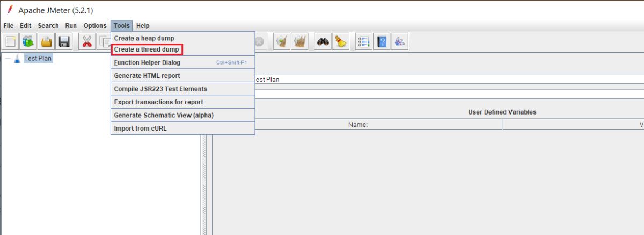This screenshot has height=235, width=644.
Task: Select Generate HTML report
Action: click(x=182, y=76)
